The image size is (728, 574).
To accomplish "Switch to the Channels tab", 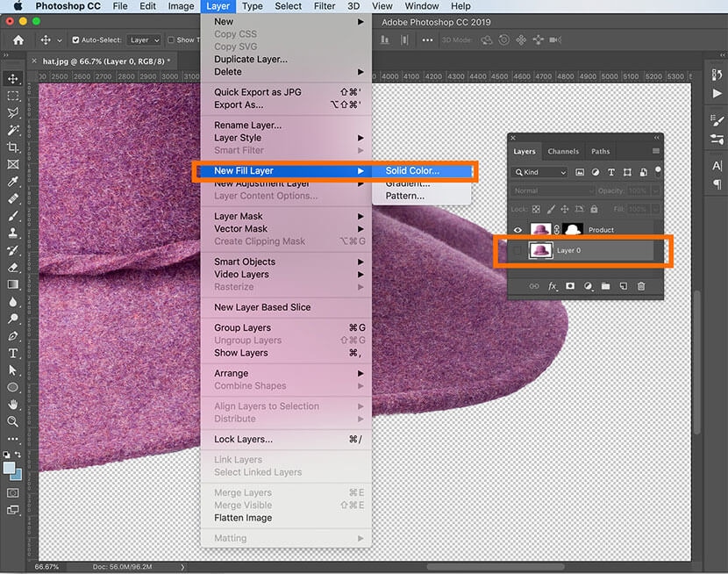I will pos(563,151).
